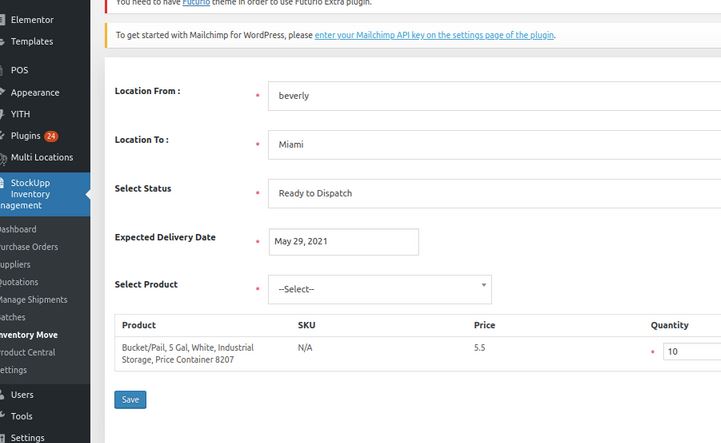
Task: Click the Users sidebar icon
Action: (2, 395)
